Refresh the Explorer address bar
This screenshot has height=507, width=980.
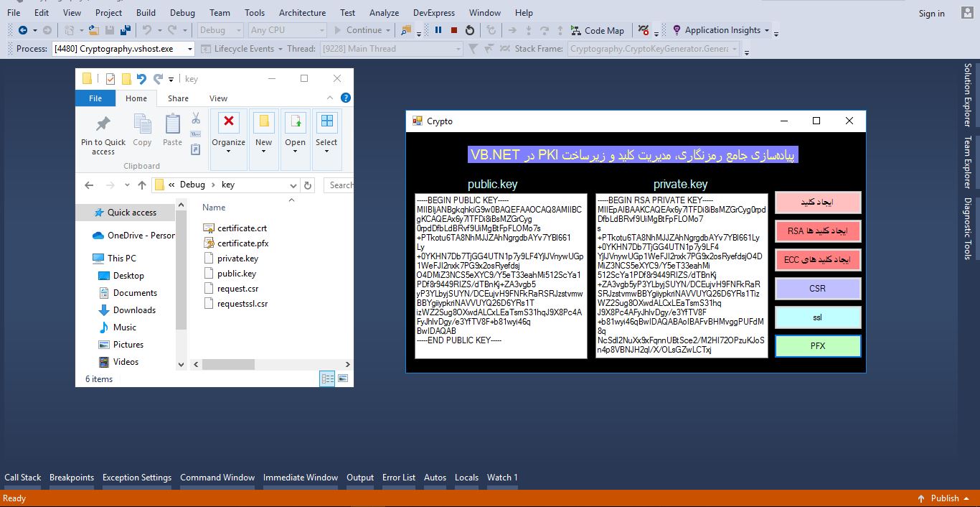coord(308,185)
